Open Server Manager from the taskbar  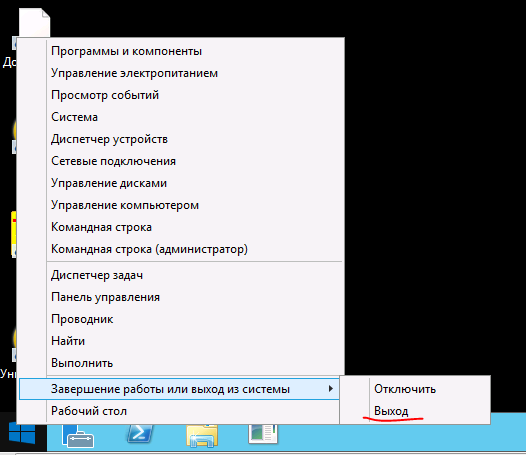click(78, 436)
